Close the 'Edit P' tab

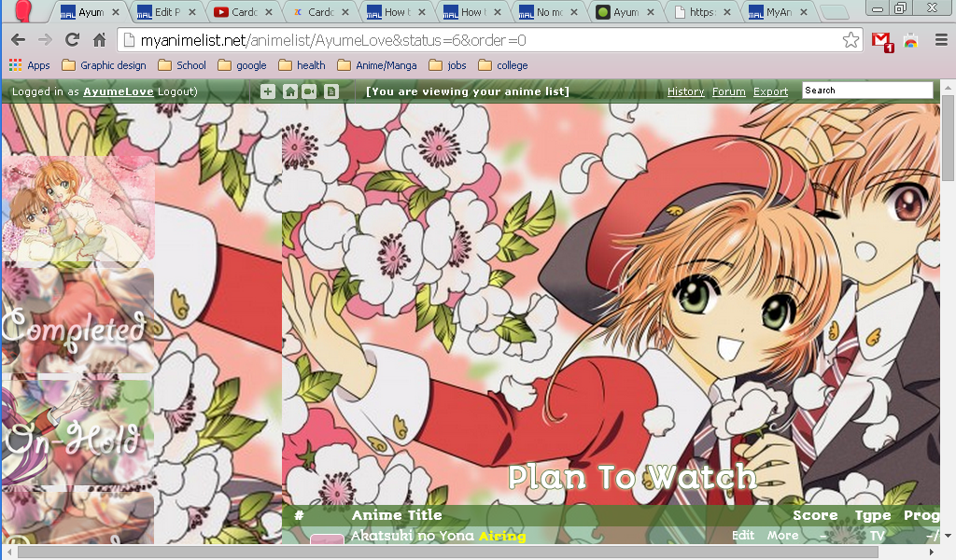[x=192, y=12]
